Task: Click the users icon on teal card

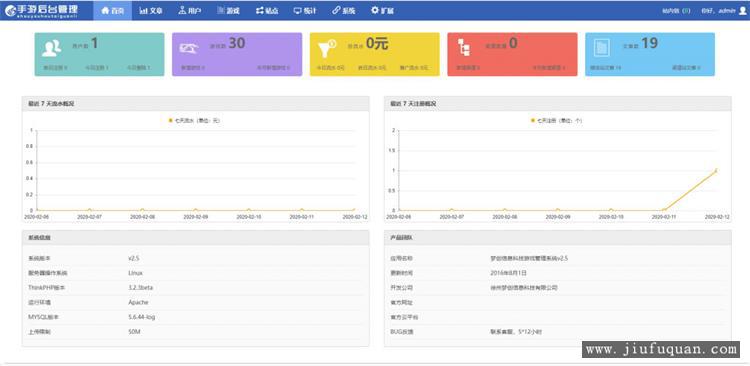Action: (x=51, y=48)
